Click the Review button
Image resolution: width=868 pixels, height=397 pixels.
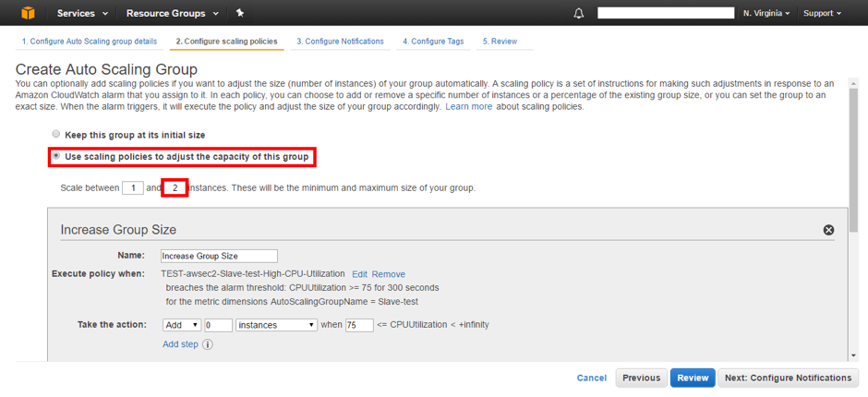click(693, 378)
